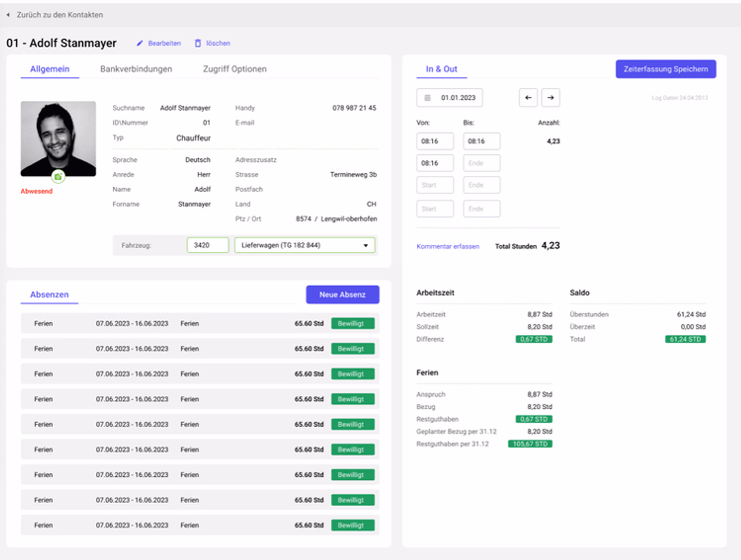
Task: Open the Kommentar erfassen link
Action: (448, 246)
